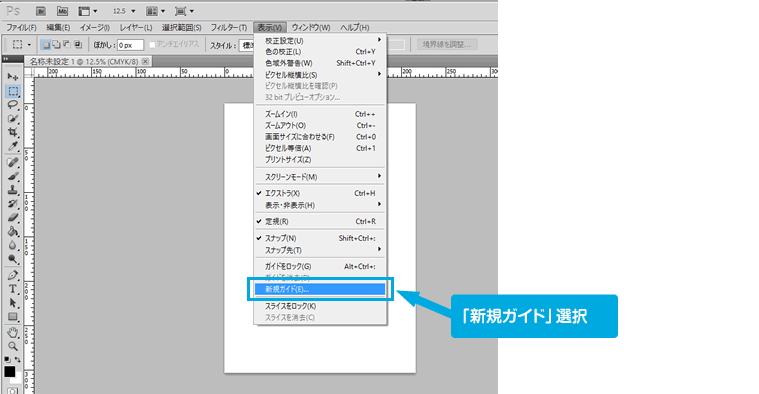The image size is (759, 394).
Task: Toggle the checked エクストラ(X) menu item
Action: tap(319, 193)
